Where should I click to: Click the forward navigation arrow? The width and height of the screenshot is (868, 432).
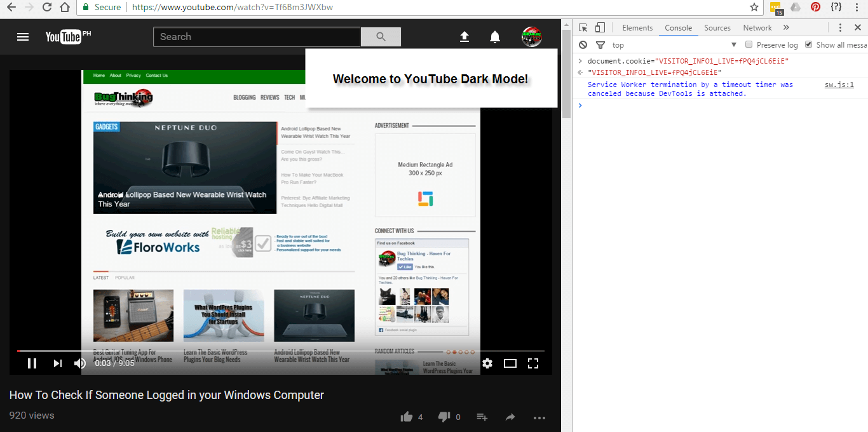click(x=29, y=8)
